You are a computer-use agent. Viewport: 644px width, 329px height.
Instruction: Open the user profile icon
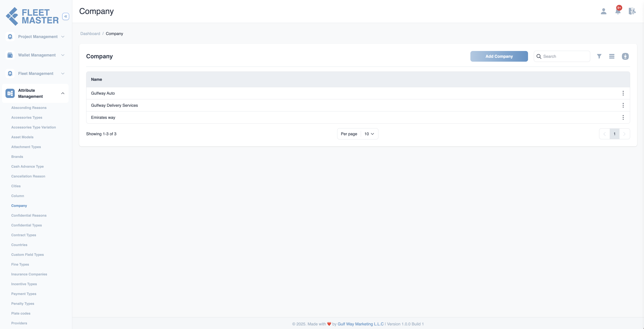coord(604,11)
